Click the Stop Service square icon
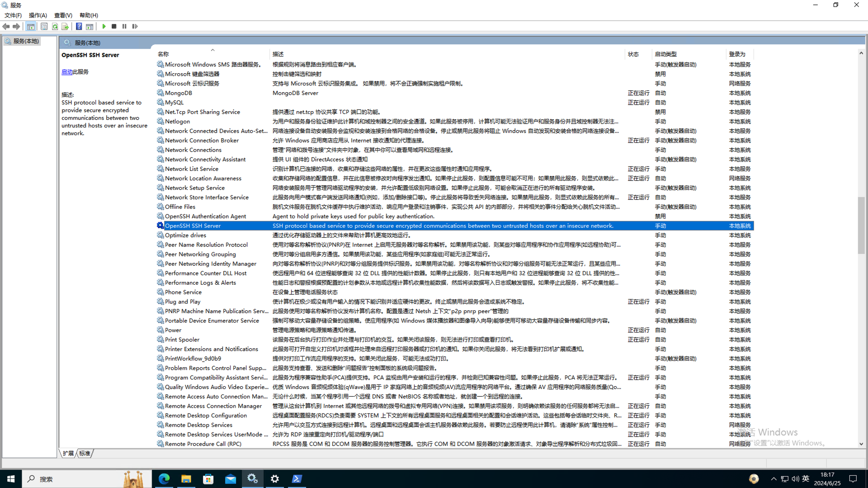 pyautogui.click(x=114, y=27)
